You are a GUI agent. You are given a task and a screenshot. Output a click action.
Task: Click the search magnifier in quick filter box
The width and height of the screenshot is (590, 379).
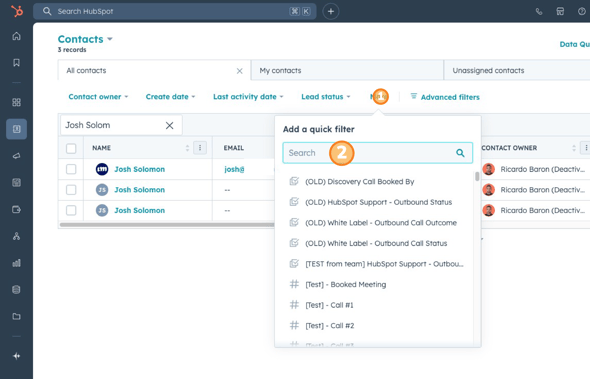[460, 153]
